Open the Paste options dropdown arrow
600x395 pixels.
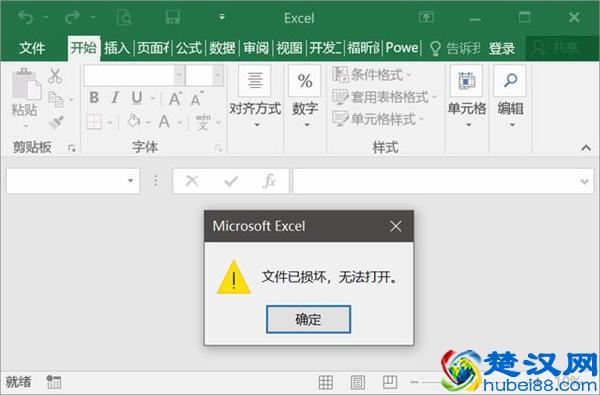[x=26, y=126]
